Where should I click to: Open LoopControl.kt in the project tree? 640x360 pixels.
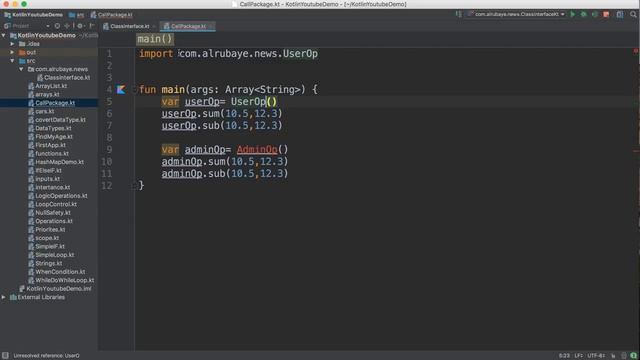tap(52, 204)
